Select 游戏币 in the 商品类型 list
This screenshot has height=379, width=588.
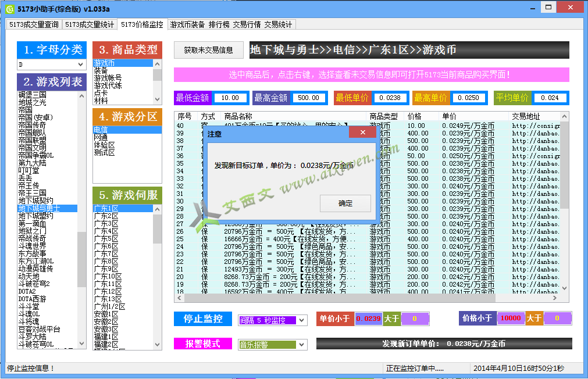tap(123, 63)
